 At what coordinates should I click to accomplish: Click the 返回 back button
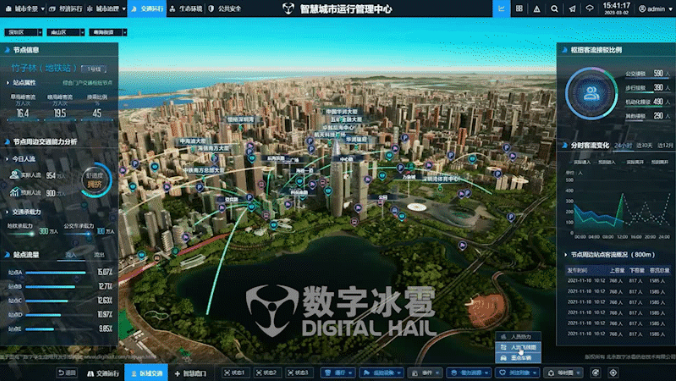[67, 373]
